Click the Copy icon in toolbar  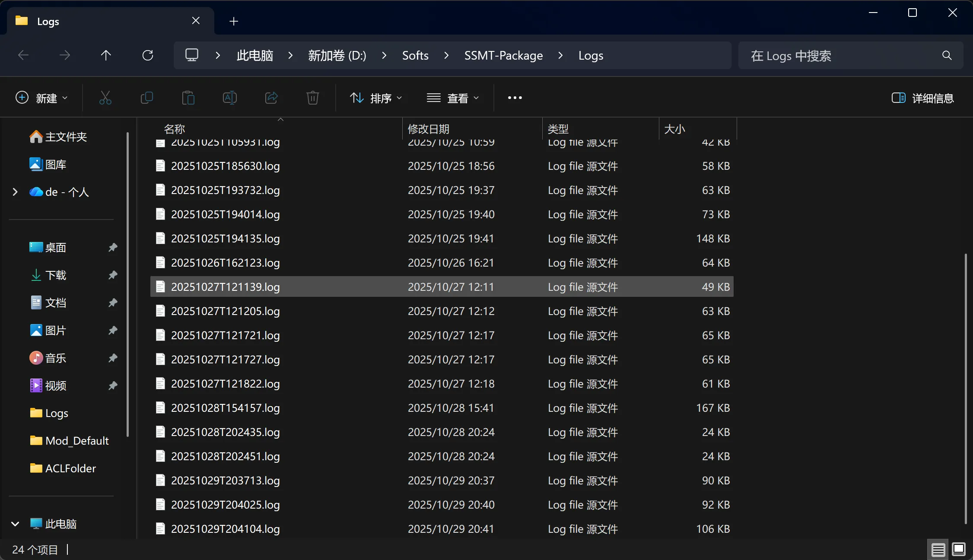click(147, 98)
